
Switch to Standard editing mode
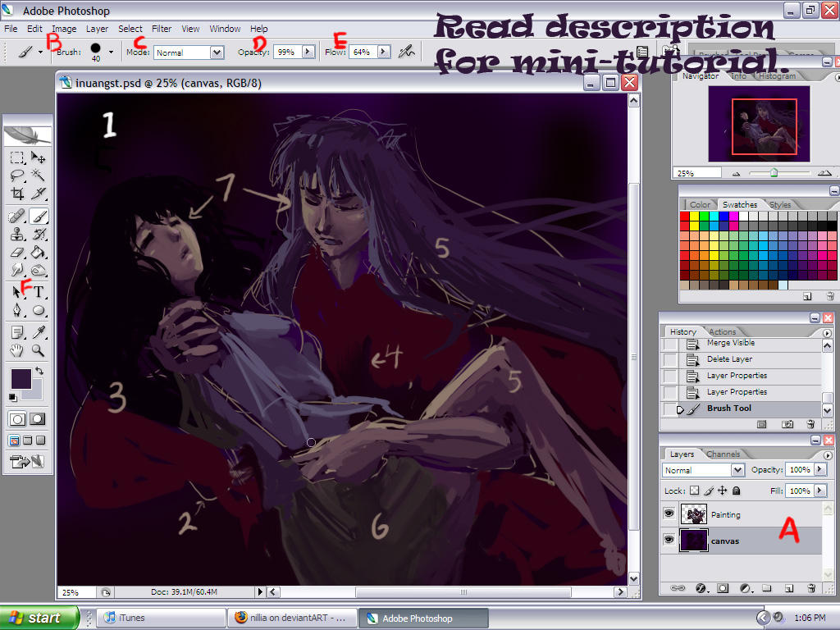point(17,419)
